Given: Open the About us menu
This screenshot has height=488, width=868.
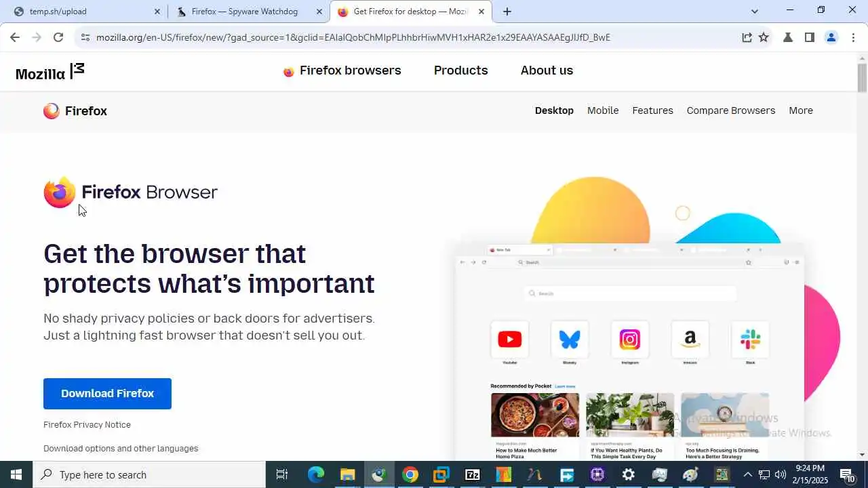Looking at the screenshot, I should pyautogui.click(x=547, y=70).
